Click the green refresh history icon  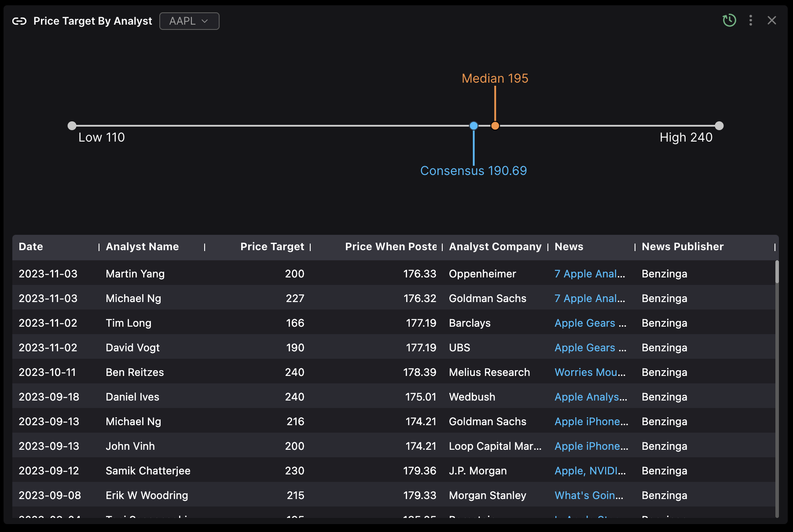click(x=729, y=20)
